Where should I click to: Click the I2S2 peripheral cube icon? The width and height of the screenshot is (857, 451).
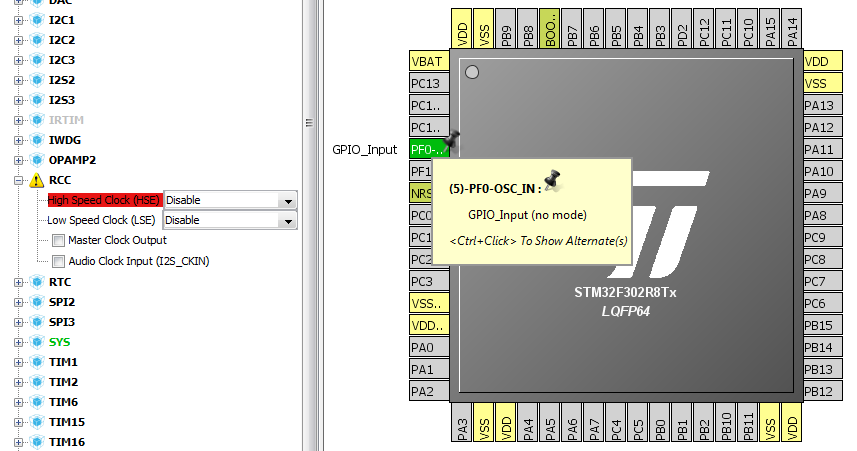37,80
